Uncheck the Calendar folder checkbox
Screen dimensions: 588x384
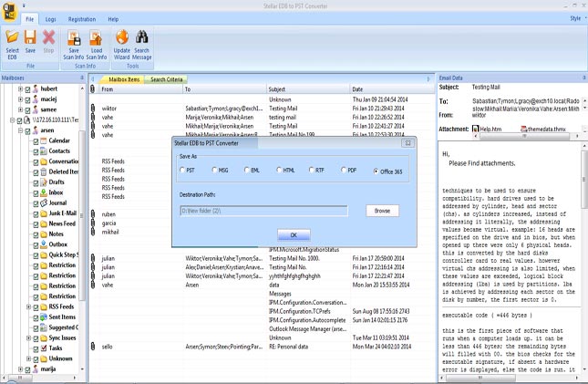pyautogui.click(x=36, y=141)
